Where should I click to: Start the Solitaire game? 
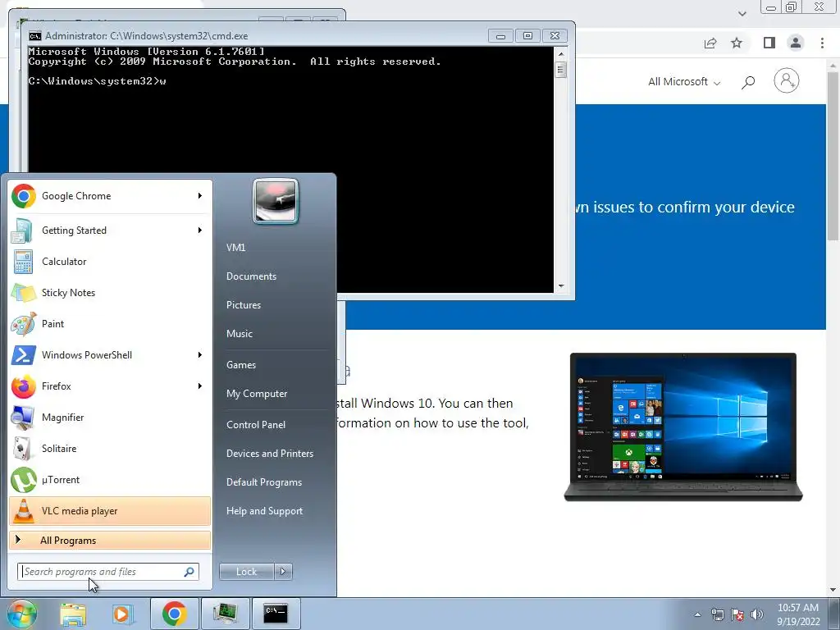110,449
